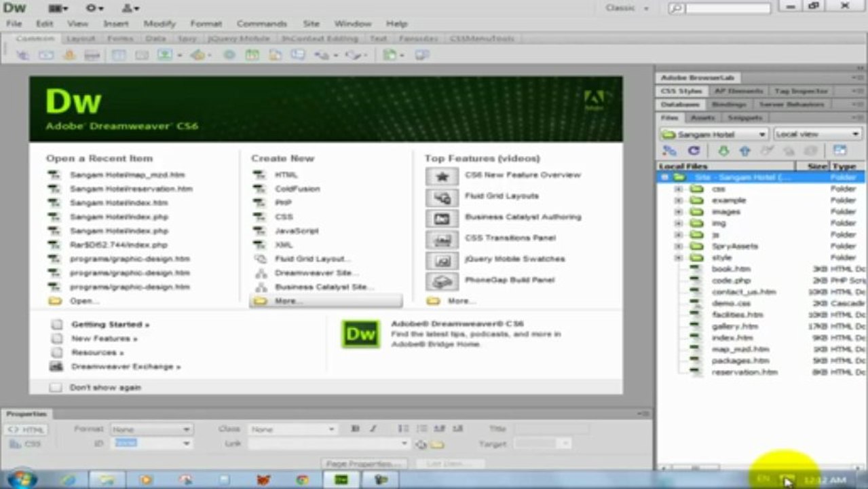The height and width of the screenshot is (489, 868).
Task: Open the Window menu
Action: [353, 24]
